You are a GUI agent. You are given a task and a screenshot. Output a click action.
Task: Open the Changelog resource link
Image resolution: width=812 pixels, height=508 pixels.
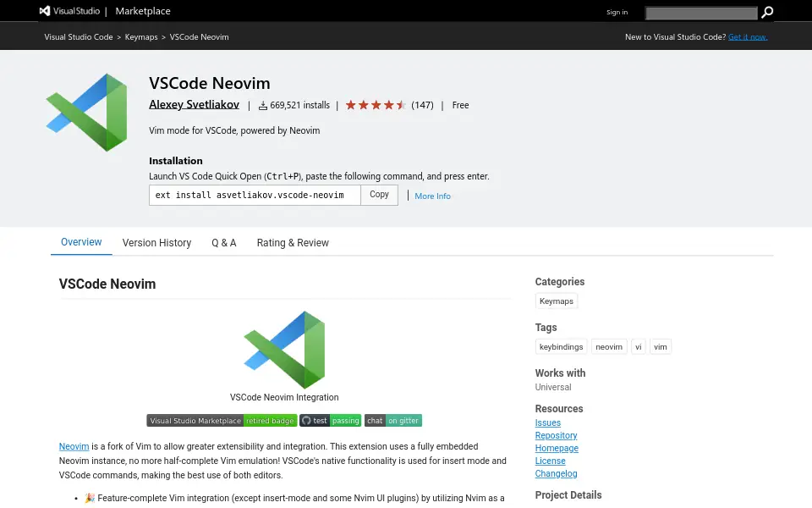pos(557,474)
